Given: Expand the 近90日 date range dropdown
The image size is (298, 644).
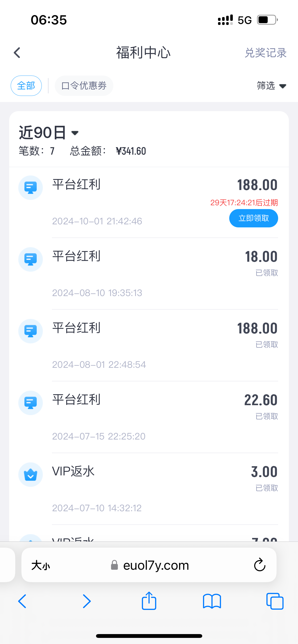Looking at the screenshot, I should click(x=48, y=133).
